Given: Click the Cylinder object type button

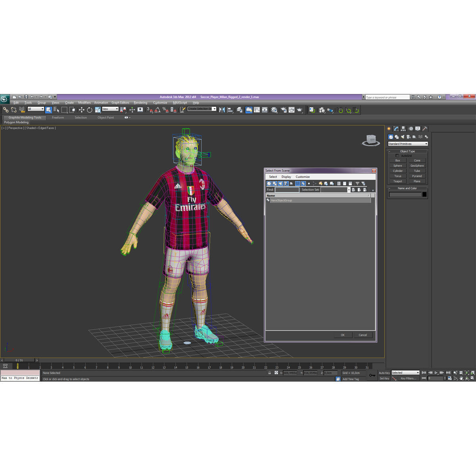Looking at the screenshot, I should click(x=397, y=171).
